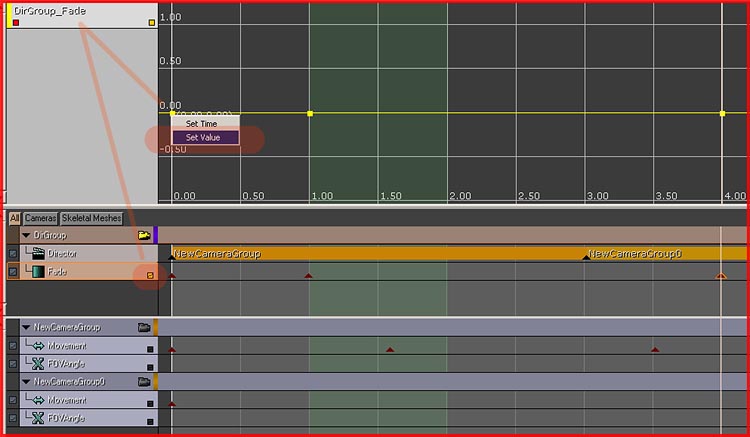Choose Set Value from context menu

pos(204,138)
